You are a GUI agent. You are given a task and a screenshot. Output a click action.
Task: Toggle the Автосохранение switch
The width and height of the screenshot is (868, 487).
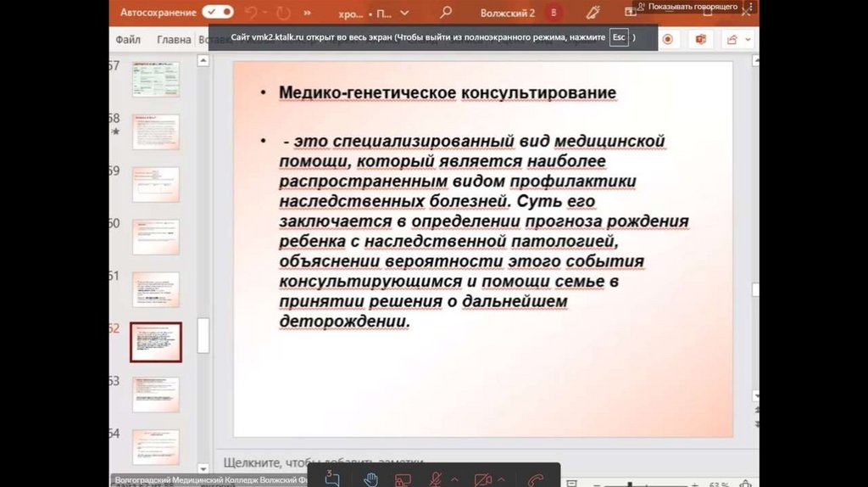pyautogui.click(x=218, y=13)
